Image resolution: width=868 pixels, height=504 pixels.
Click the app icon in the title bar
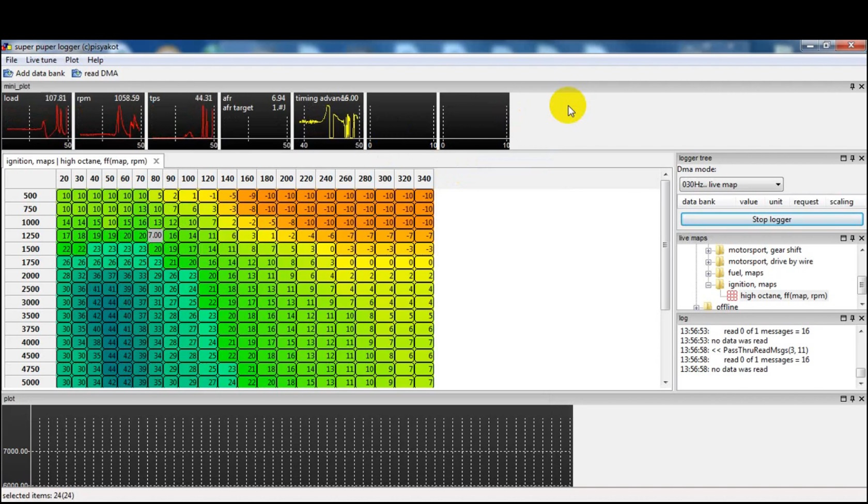[x=7, y=46]
